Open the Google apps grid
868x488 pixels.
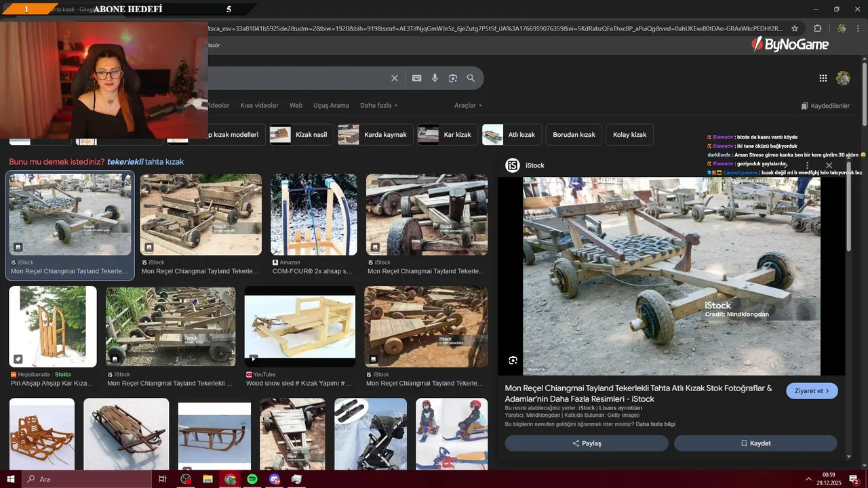pos(823,78)
